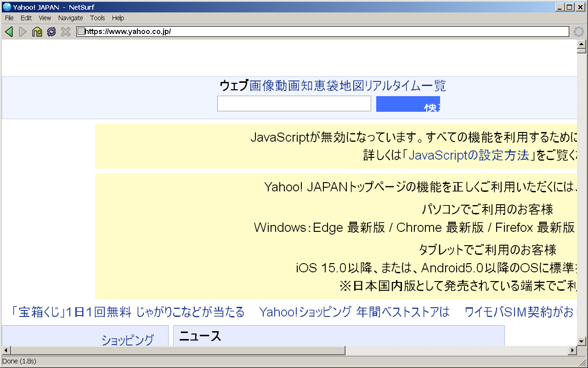
Task: Reload the page with the refresh icon
Action: pyautogui.click(x=51, y=32)
